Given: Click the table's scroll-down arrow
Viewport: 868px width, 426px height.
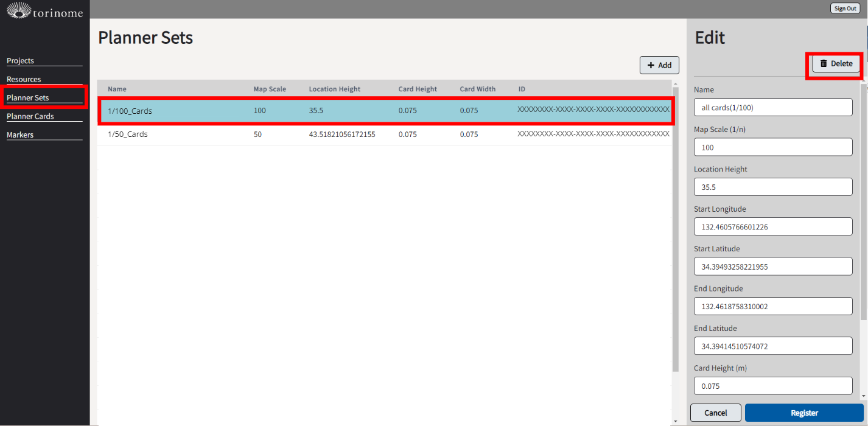Looking at the screenshot, I should click(x=675, y=421).
